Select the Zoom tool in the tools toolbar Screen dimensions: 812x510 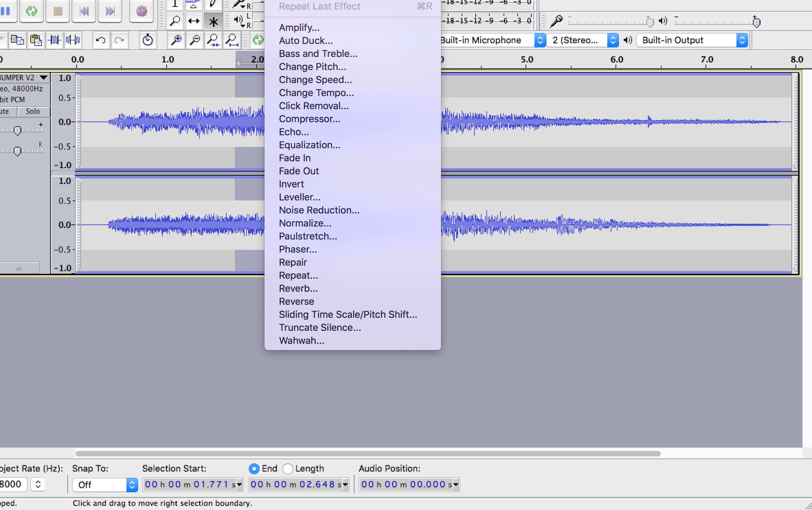click(175, 21)
